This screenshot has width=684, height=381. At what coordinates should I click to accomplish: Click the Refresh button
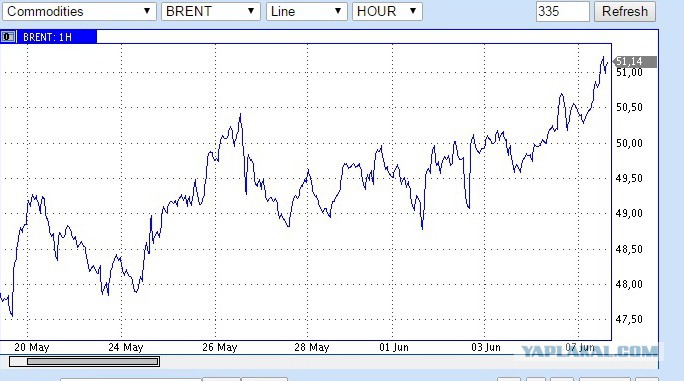pyautogui.click(x=625, y=11)
